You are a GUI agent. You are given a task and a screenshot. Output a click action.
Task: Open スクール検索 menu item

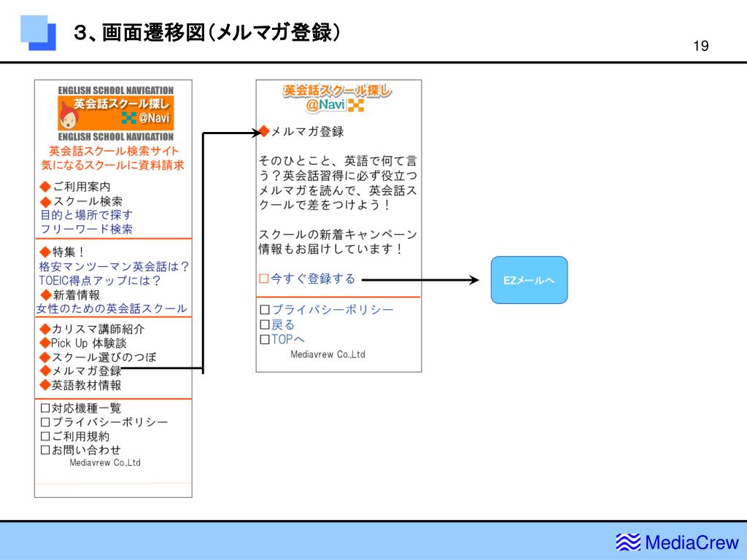[x=81, y=201]
